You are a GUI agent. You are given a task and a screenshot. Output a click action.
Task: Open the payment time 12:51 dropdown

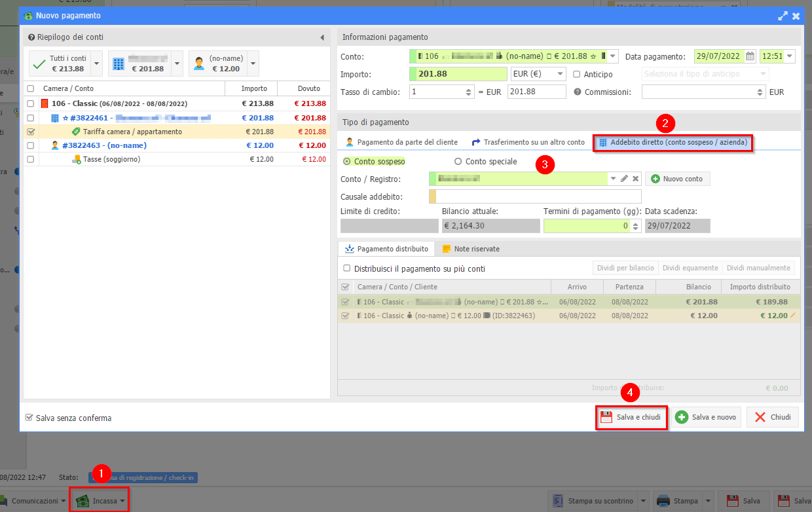[790, 56]
